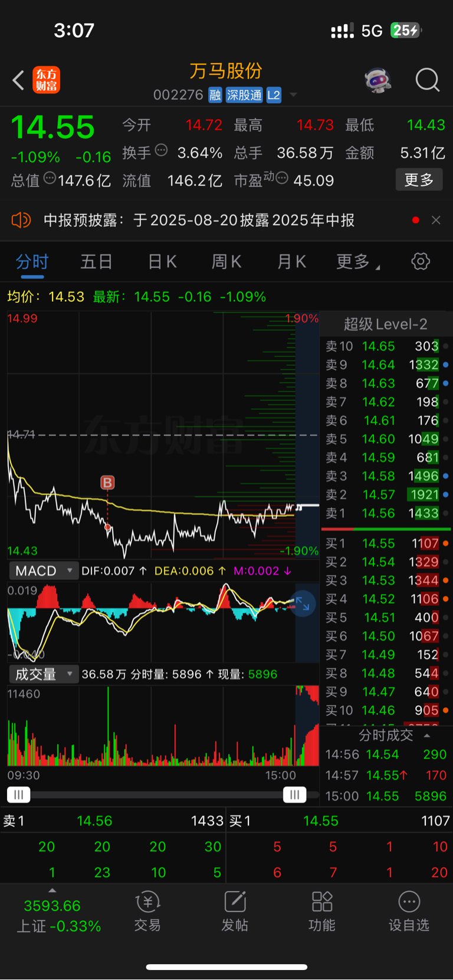The width and height of the screenshot is (453, 980).
Task: Tap the back arrow icon
Action: click(x=18, y=80)
